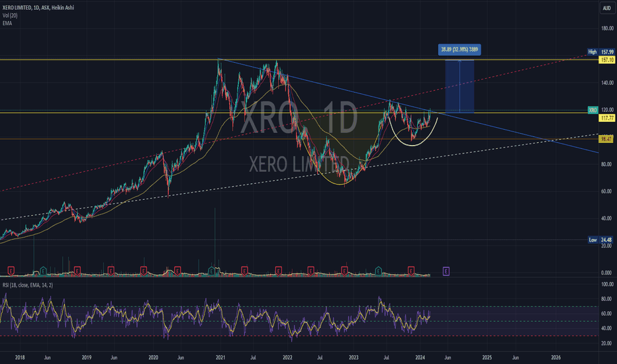Click the 2021 time axis label

[x=220, y=357]
